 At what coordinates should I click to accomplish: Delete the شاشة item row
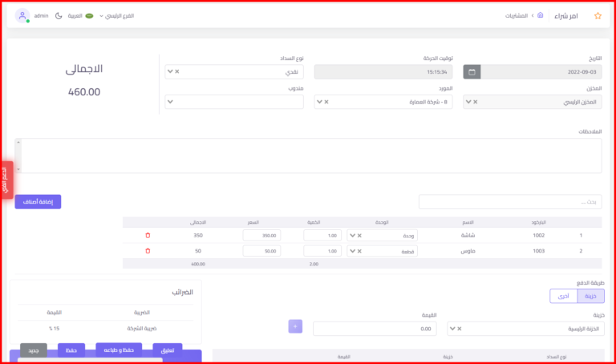(148, 236)
